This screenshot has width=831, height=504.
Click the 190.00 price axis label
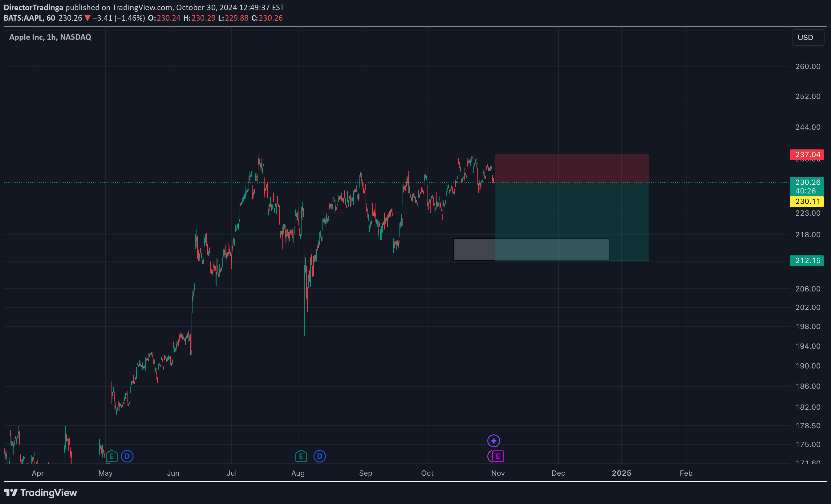[x=808, y=366]
